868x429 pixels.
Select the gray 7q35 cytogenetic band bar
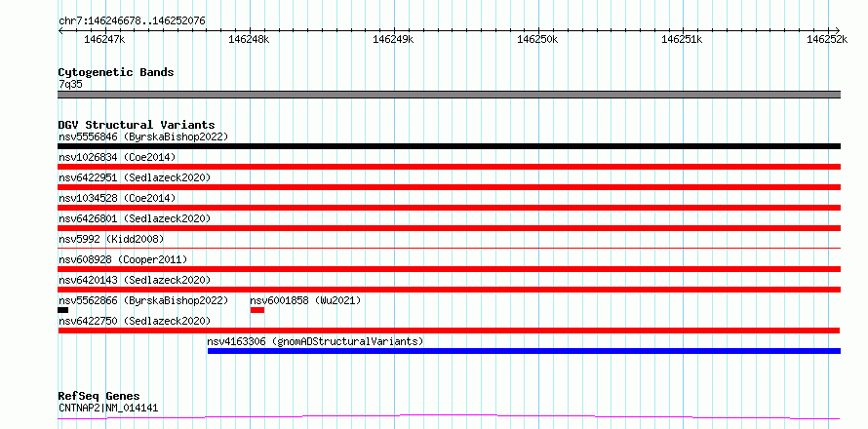(x=449, y=95)
